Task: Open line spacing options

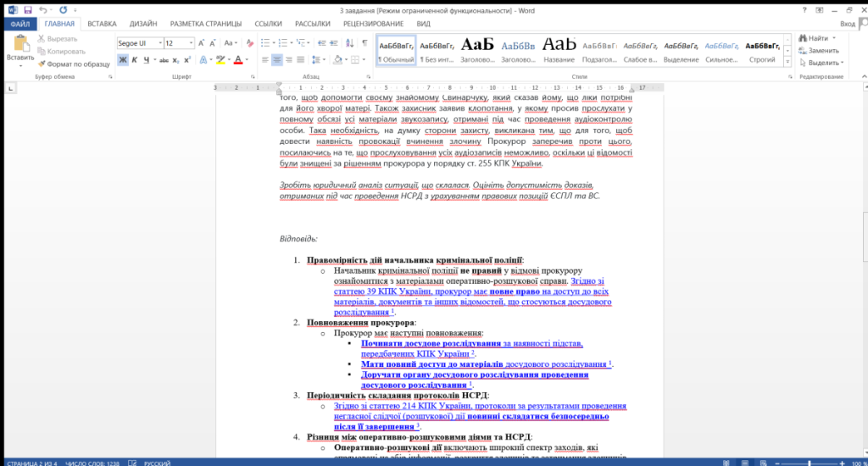Action: 318,60
